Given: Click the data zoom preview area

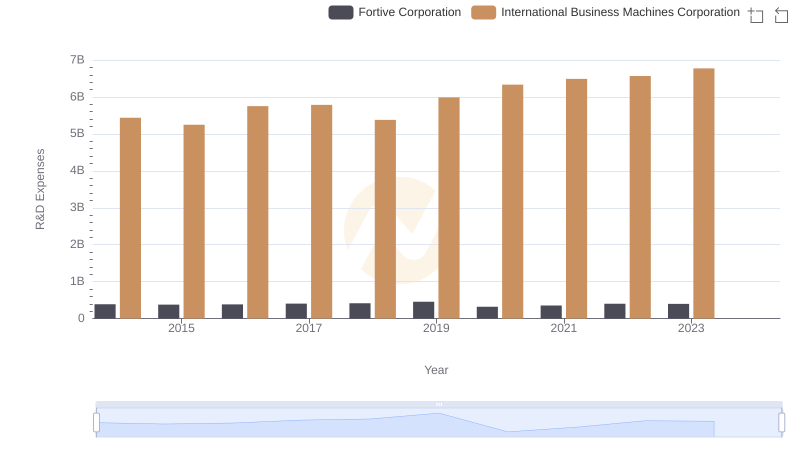Looking at the screenshot, I should pos(439,423).
